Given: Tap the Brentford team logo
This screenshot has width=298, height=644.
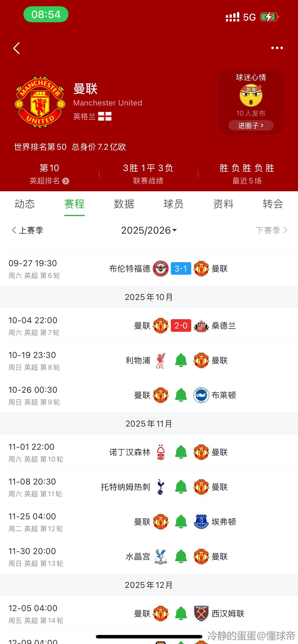Looking at the screenshot, I should point(161,268).
